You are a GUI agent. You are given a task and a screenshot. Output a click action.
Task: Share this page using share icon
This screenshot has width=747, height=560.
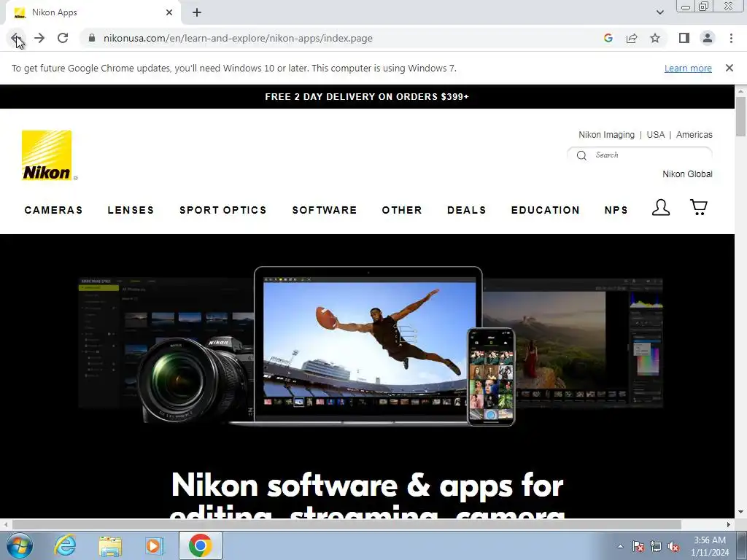point(632,38)
